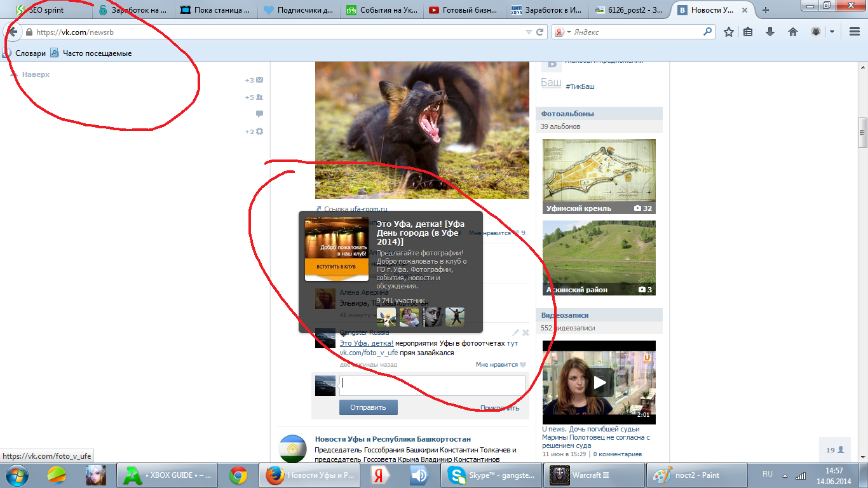Click the RU language indicator
868x488 pixels.
768,475
